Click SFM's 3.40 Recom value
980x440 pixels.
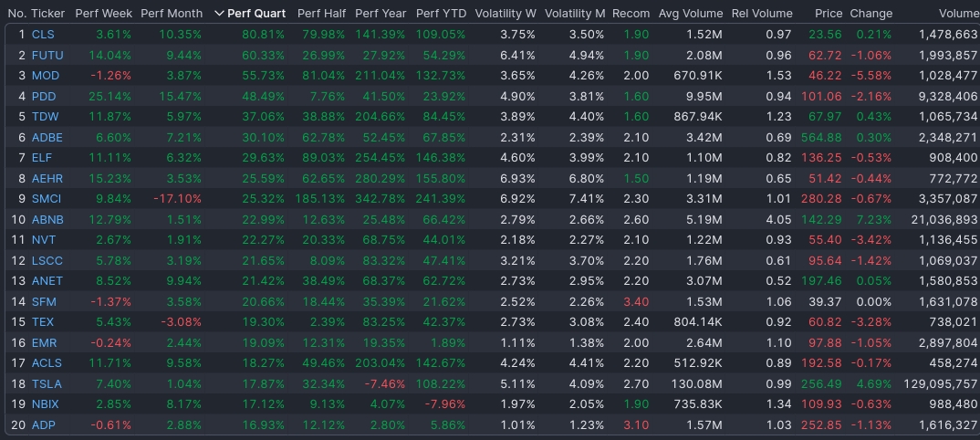coord(636,302)
